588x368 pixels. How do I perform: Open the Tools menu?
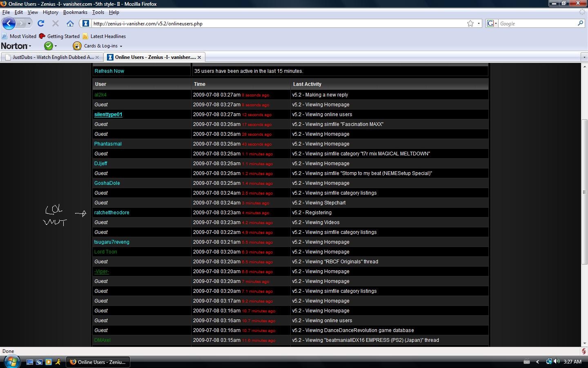click(98, 12)
